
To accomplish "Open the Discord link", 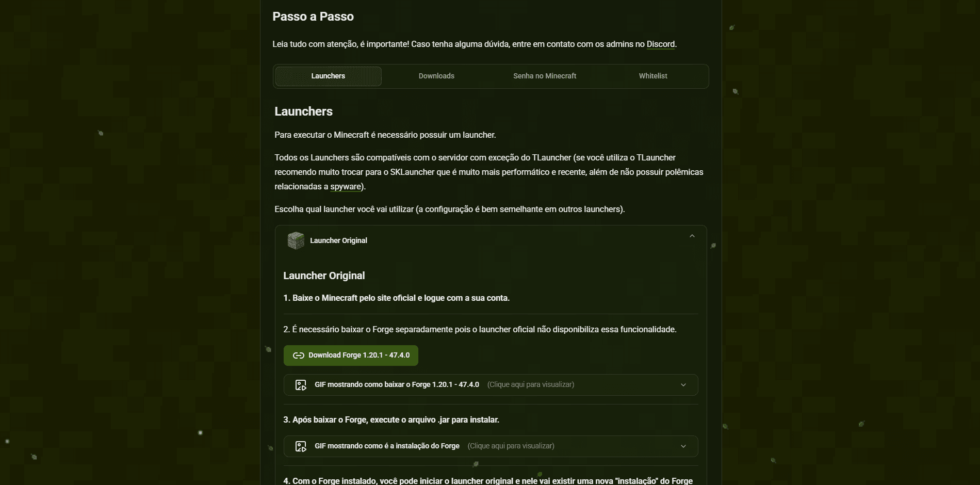I will [661, 44].
